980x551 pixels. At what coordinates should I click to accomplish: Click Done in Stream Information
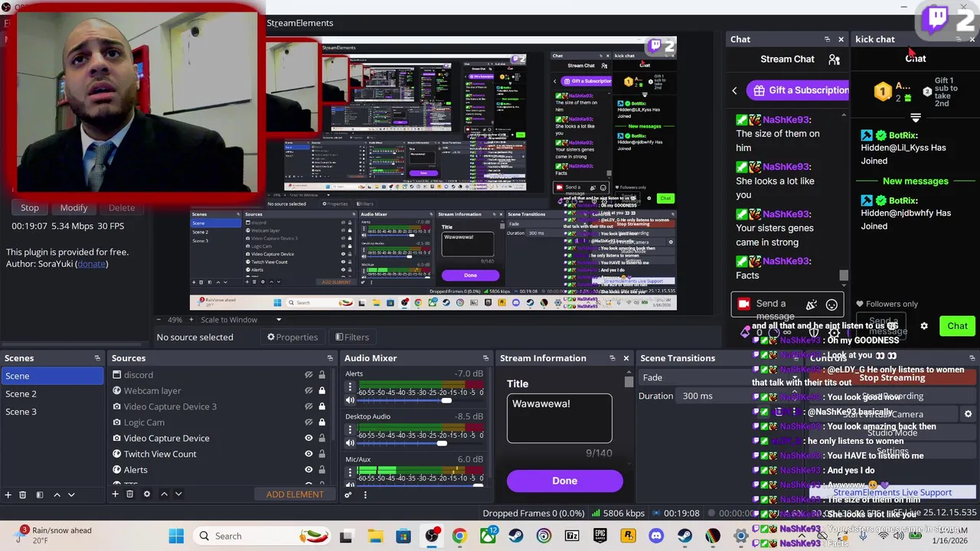tap(564, 481)
